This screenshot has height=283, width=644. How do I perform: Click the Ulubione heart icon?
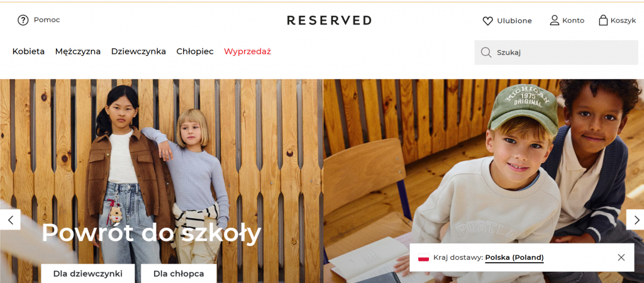[x=487, y=21]
